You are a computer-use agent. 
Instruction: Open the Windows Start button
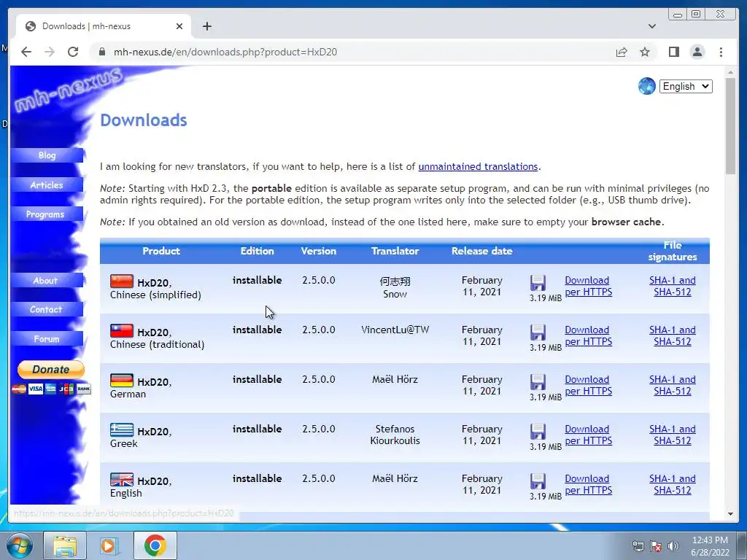20,546
